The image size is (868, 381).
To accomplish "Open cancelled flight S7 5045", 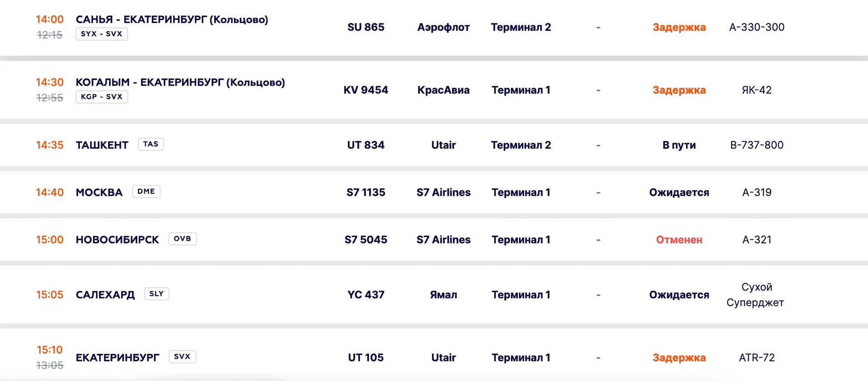I will coord(366,240).
